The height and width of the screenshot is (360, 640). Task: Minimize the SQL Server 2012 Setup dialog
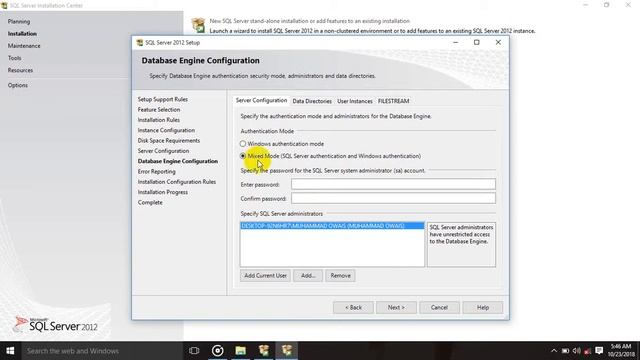point(456,42)
